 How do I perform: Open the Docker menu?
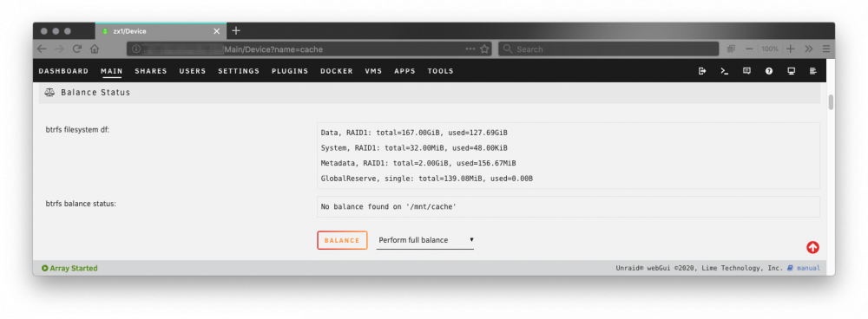point(337,71)
